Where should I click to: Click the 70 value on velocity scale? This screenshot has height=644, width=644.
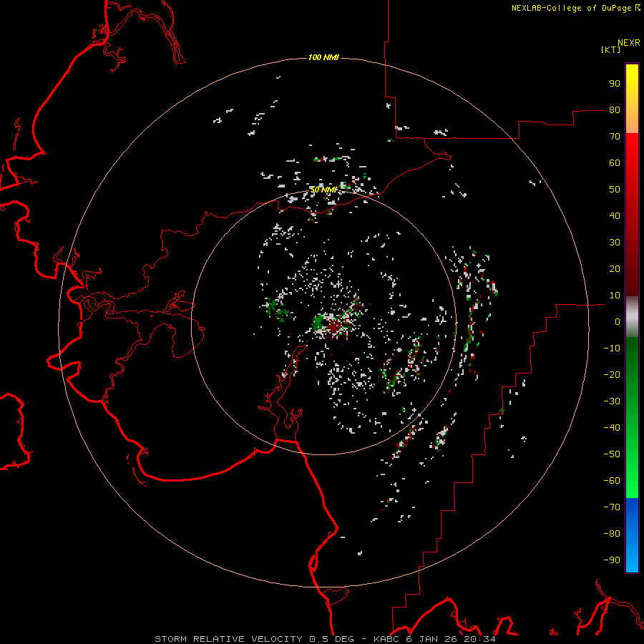(x=615, y=137)
